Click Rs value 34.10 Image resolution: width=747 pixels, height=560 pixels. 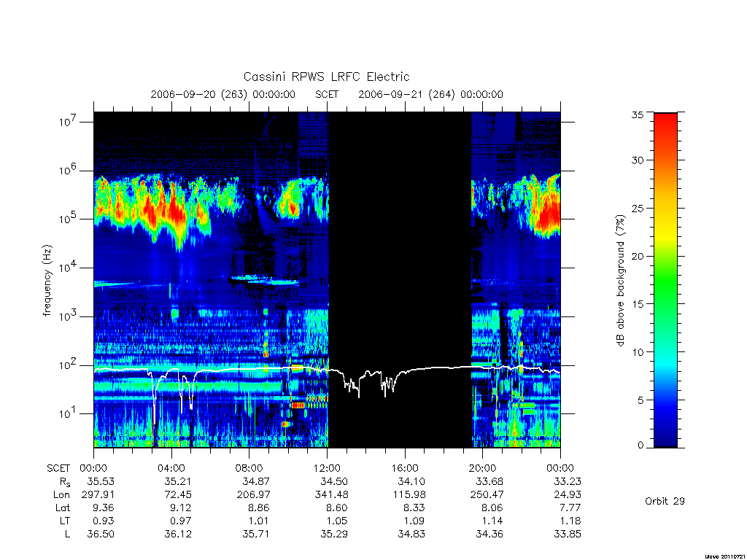tap(411, 481)
